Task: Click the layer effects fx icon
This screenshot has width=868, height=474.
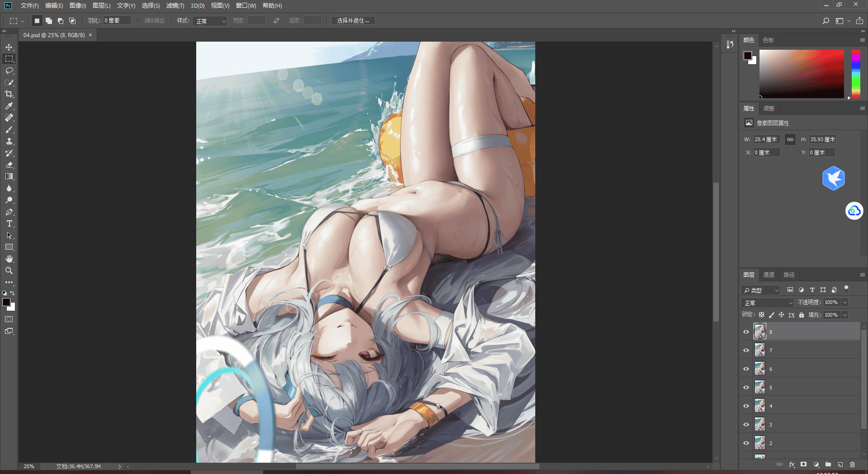Action: 792,465
